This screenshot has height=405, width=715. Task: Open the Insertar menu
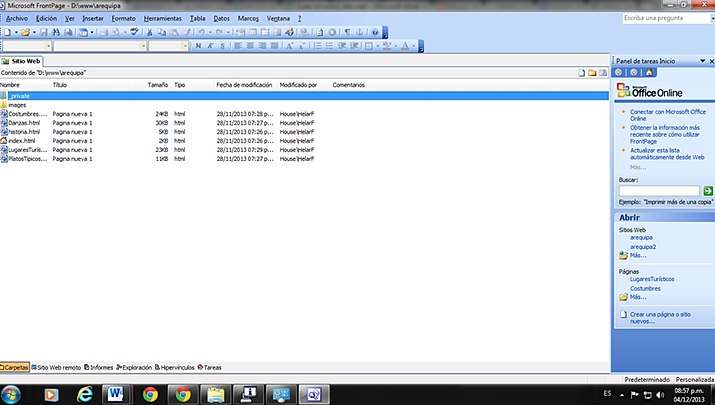coord(93,19)
